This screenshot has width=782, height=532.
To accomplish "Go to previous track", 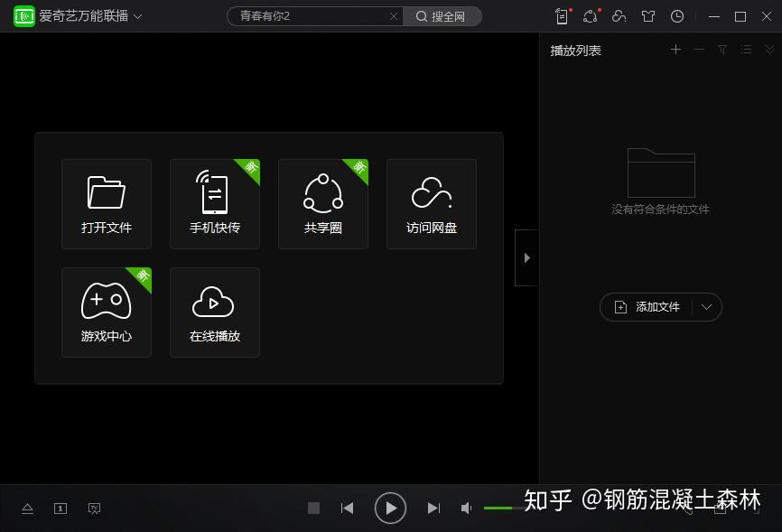I will 347,508.
